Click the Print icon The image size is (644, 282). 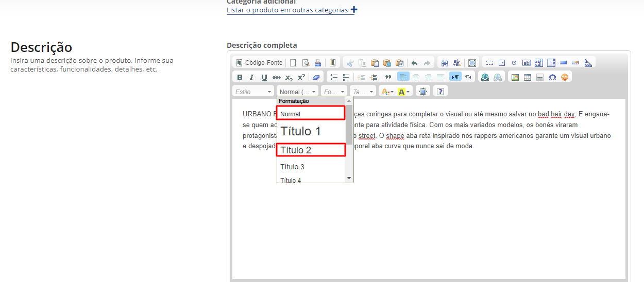[318, 63]
